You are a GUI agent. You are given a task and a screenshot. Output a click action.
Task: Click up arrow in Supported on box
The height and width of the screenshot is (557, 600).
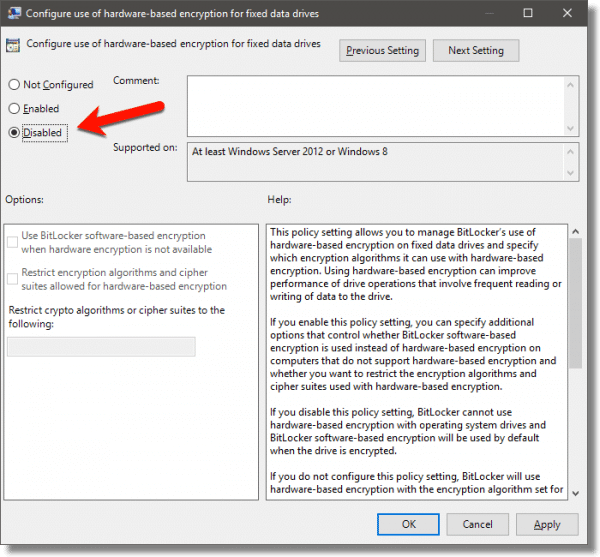point(570,152)
